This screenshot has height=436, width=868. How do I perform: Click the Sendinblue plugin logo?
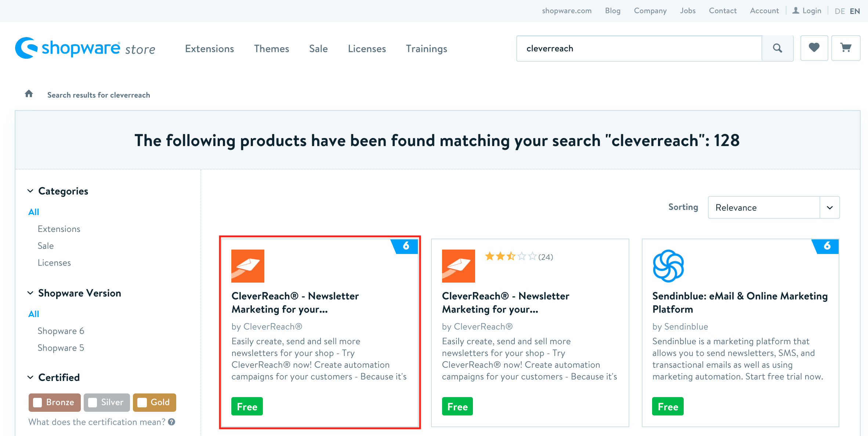(668, 266)
